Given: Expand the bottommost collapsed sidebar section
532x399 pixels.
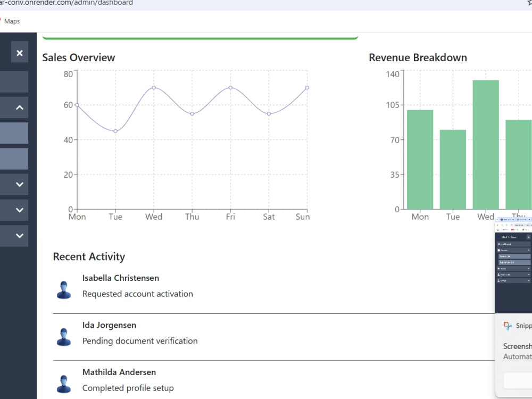Looking at the screenshot, I should click(20, 236).
